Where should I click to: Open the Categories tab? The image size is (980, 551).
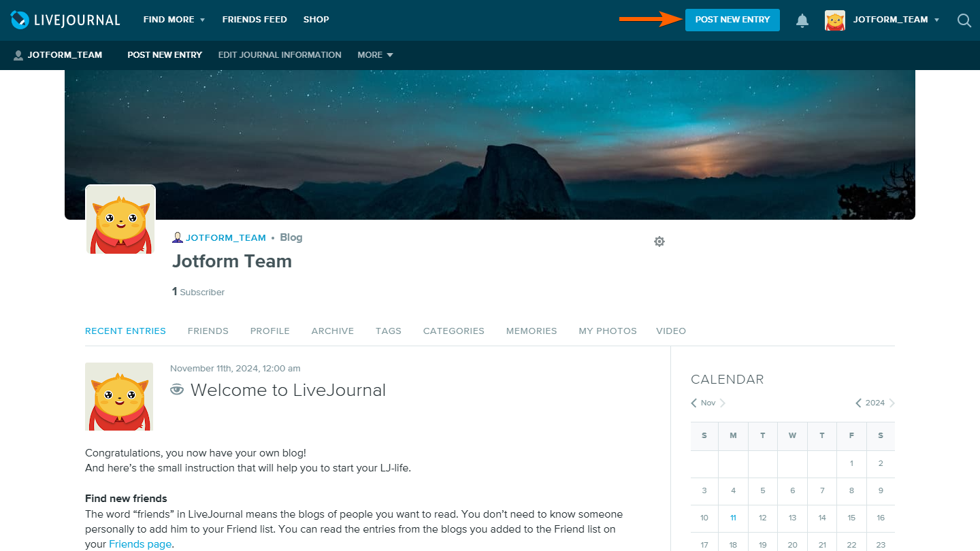click(454, 331)
